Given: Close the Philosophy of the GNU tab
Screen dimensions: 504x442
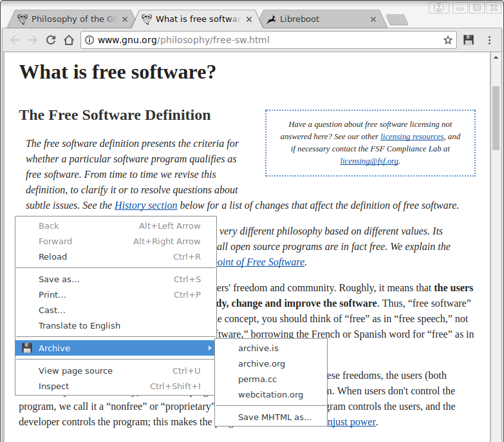Looking at the screenshot, I should (125, 19).
